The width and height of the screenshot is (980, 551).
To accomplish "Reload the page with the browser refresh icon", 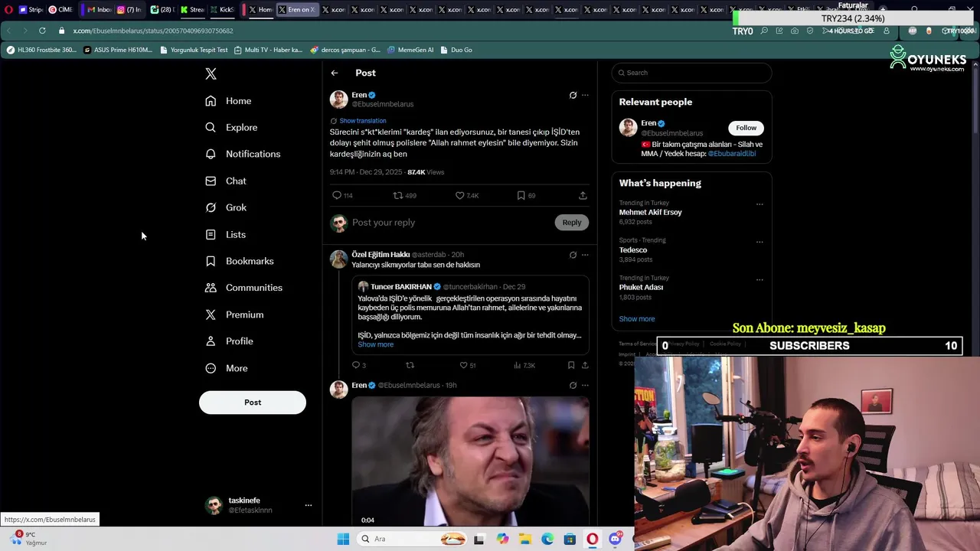I will point(42,31).
